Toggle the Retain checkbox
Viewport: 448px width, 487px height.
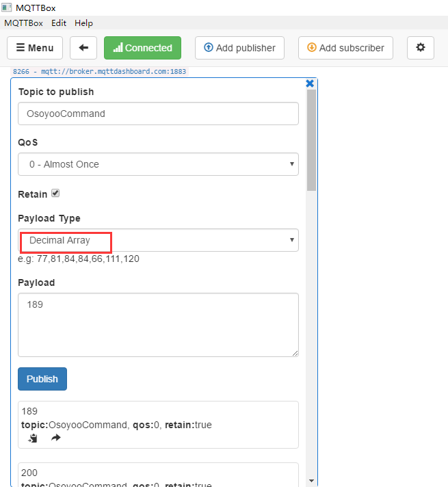coord(55,193)
